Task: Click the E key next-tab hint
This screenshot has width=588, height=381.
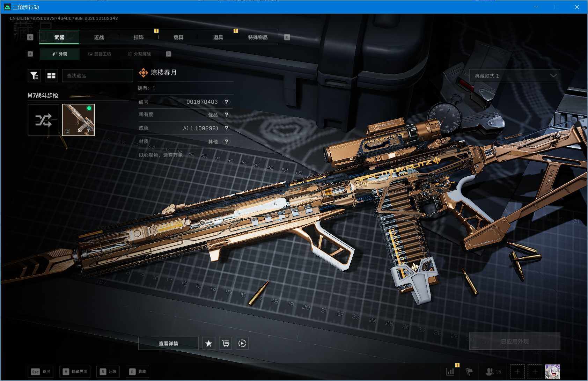Action: pyautogui.click(x=287, y=37)
